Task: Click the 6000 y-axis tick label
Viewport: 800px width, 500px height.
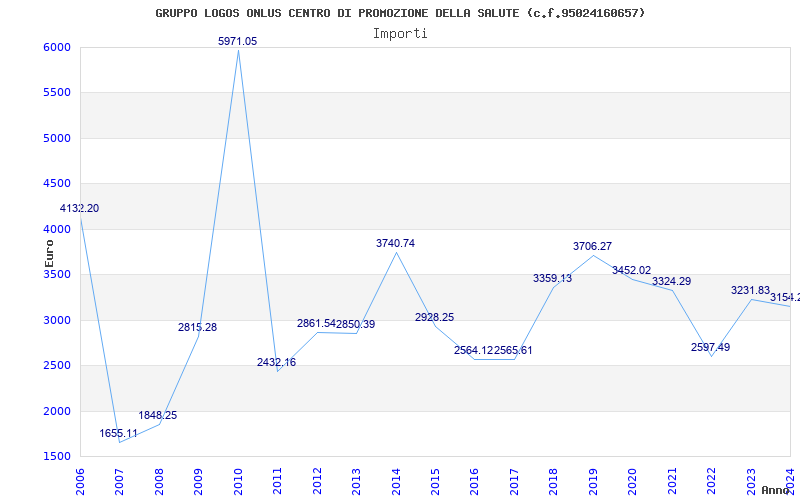Action: [x=57, y=47]
